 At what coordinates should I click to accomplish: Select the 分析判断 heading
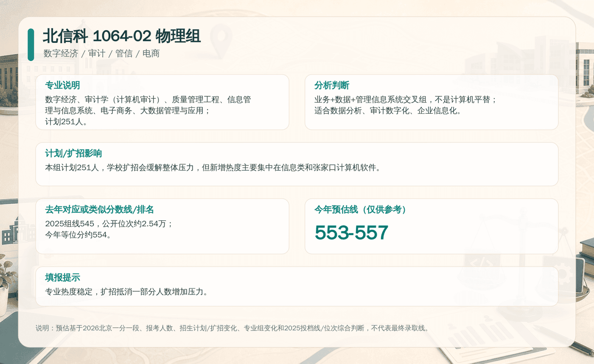click(x=331, y=85)
